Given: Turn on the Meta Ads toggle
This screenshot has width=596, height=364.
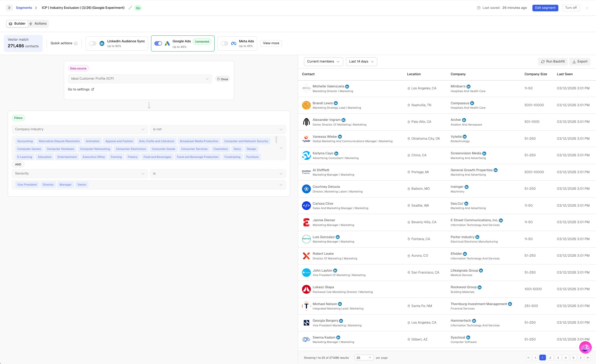Looking at the screenshot, I should point(225,43).
